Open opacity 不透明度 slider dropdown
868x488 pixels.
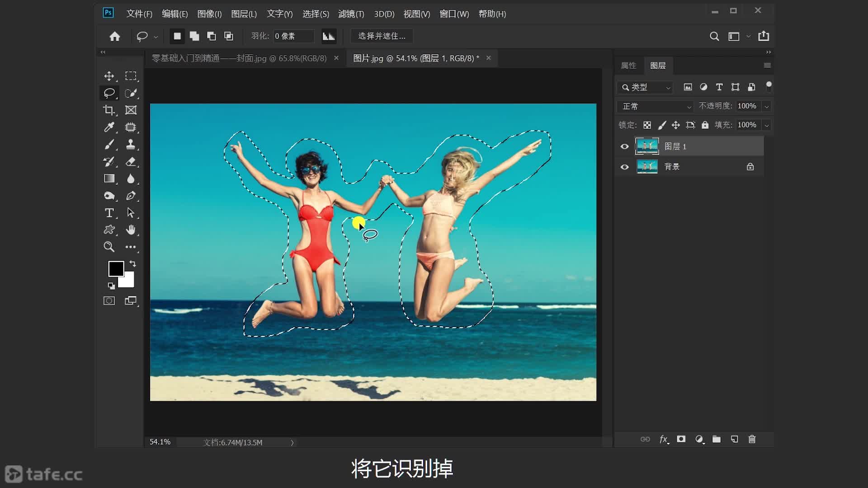pyautogui.click(x=767, y=107)
